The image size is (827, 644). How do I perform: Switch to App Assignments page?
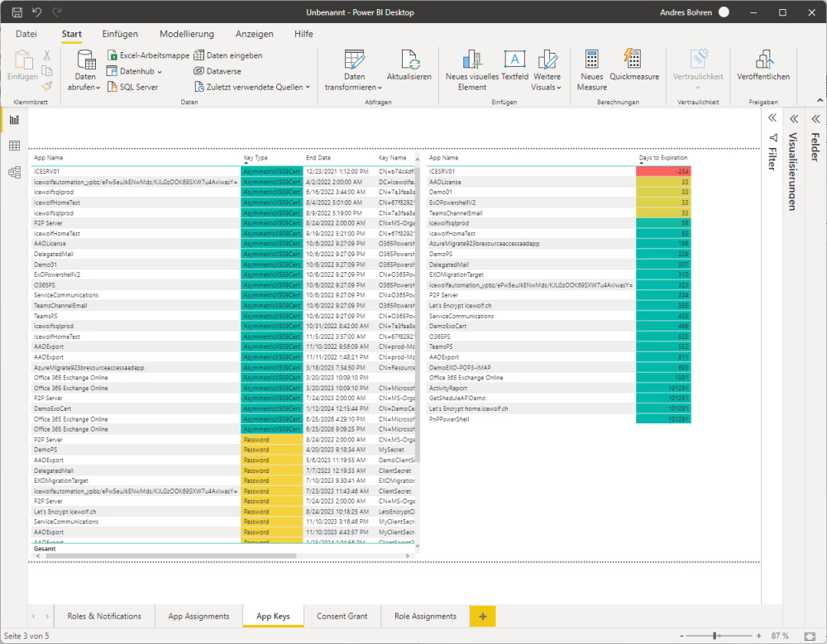[198, 616]
